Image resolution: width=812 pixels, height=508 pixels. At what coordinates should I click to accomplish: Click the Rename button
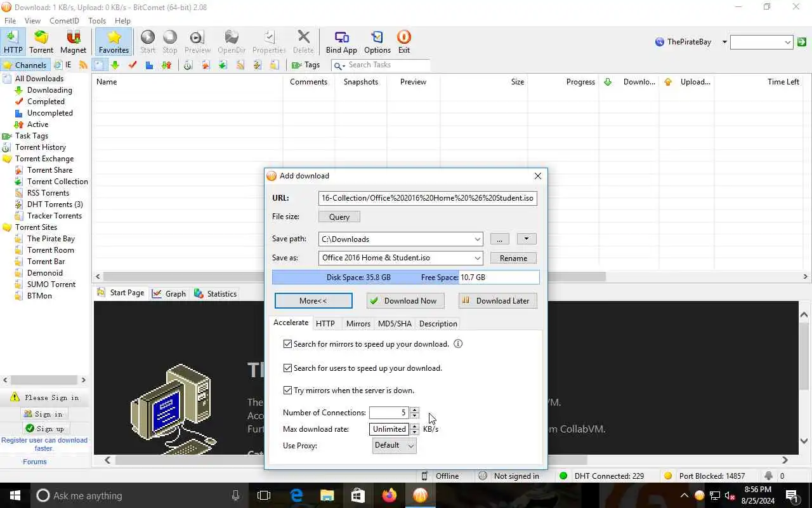[513, 258]
